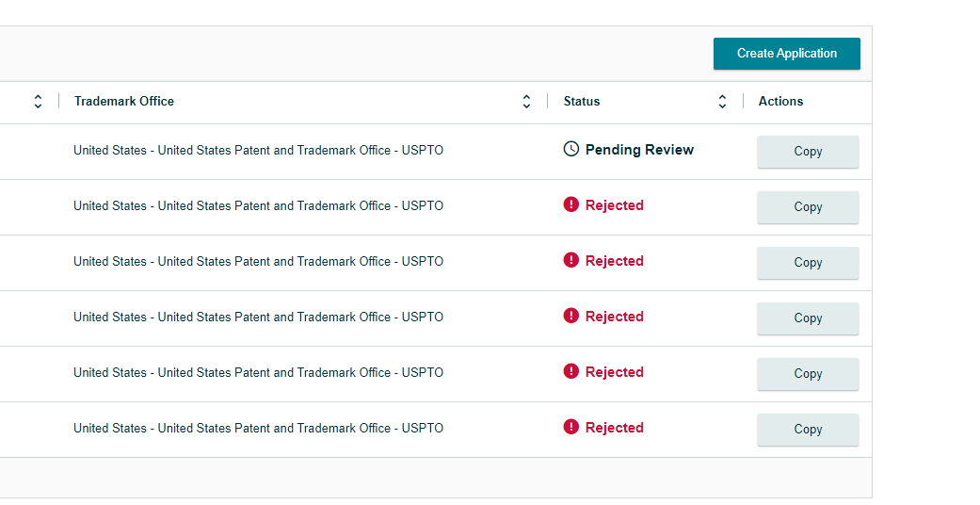Copy the third Rejected application
Screen dimensions: 980x505
point(808,318)
